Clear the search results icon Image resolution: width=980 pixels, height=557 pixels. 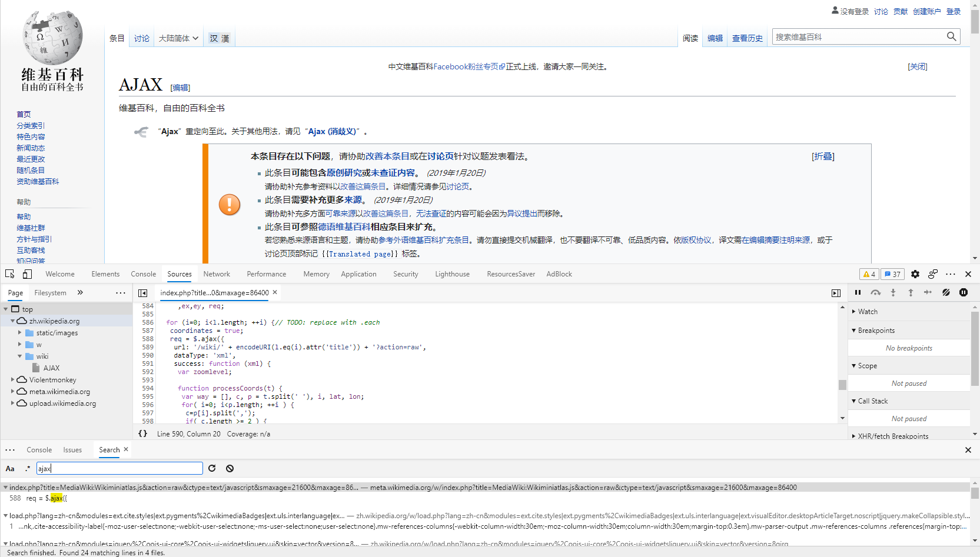click(230, 468)
